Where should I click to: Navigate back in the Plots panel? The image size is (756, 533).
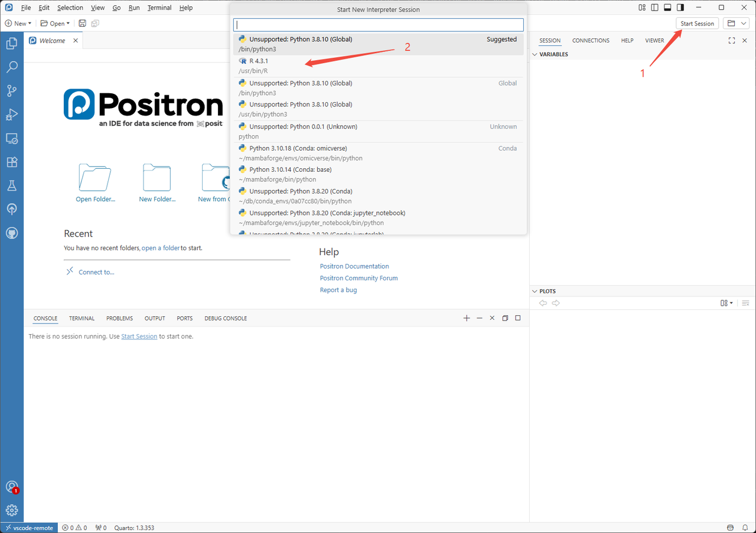[x=543, y=302]
